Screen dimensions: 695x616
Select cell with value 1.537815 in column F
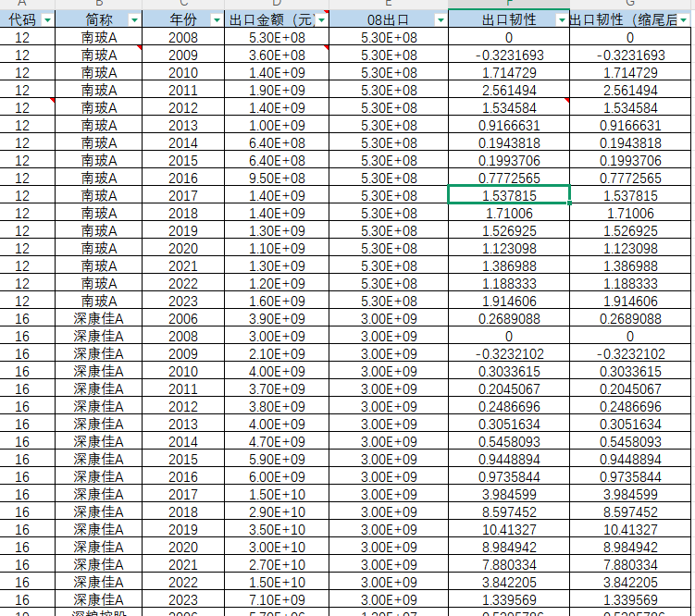pos(509,195)
